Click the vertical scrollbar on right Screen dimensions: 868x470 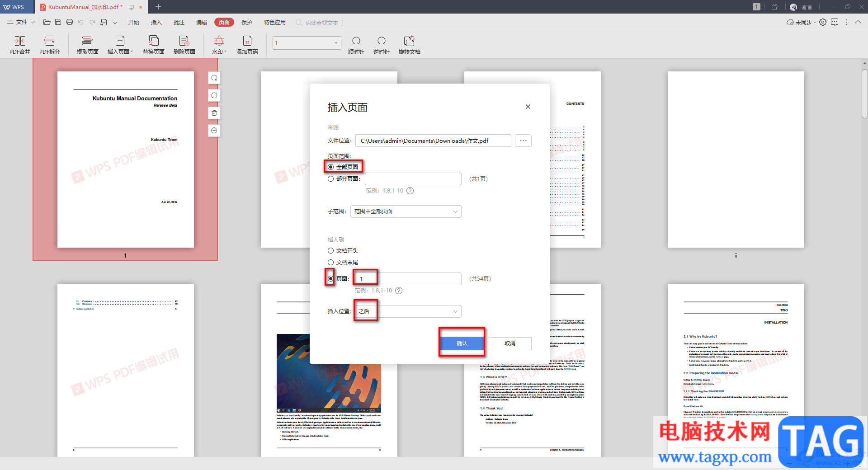click(x=864, y=94)
